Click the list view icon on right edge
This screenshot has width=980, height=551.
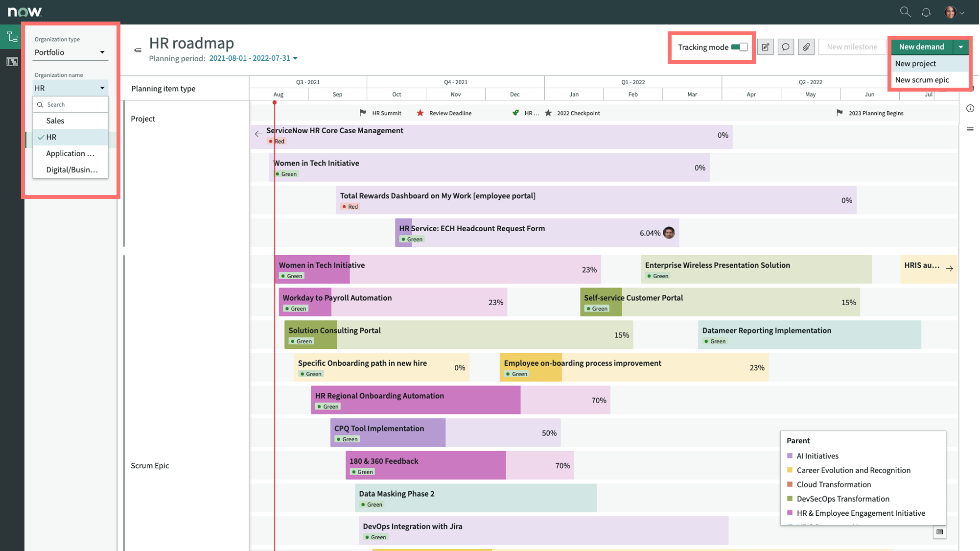click(x=970, y=129)
